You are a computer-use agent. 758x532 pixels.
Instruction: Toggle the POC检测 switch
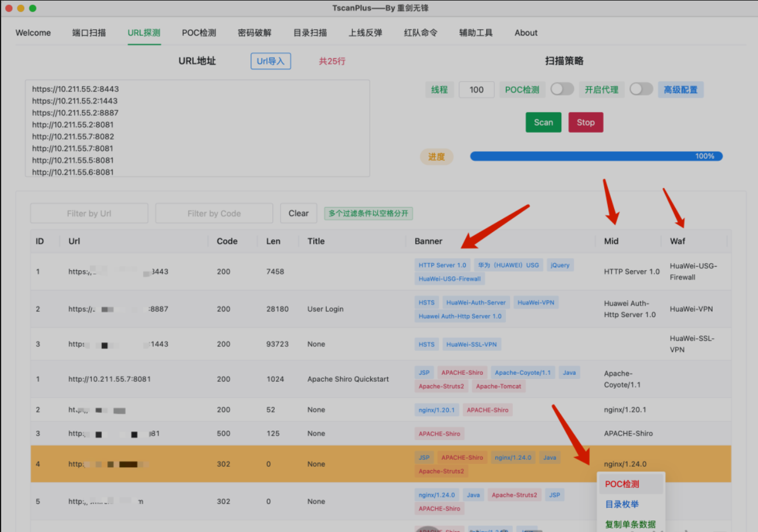(562, 89)
